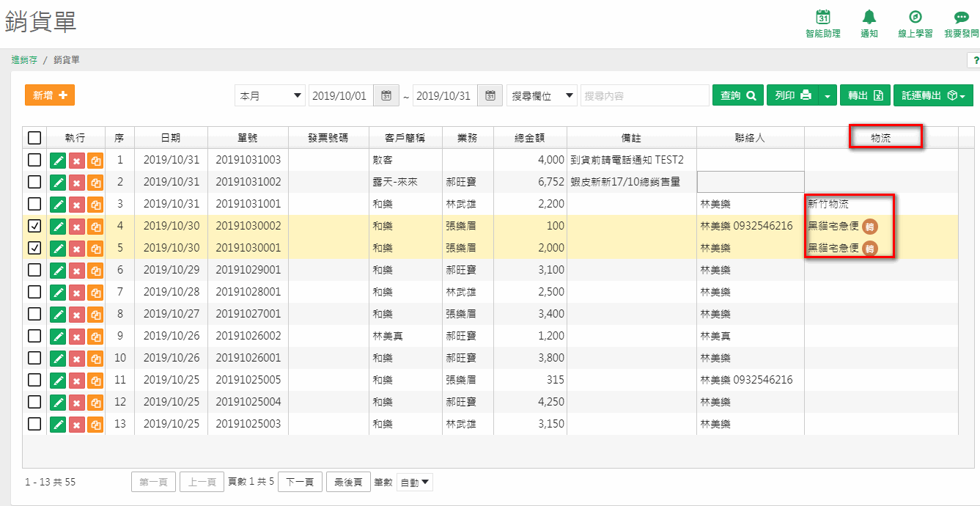Viewport: 980px width, 506px height.
Task: Click the 轉出 export button
Action: 865,95
